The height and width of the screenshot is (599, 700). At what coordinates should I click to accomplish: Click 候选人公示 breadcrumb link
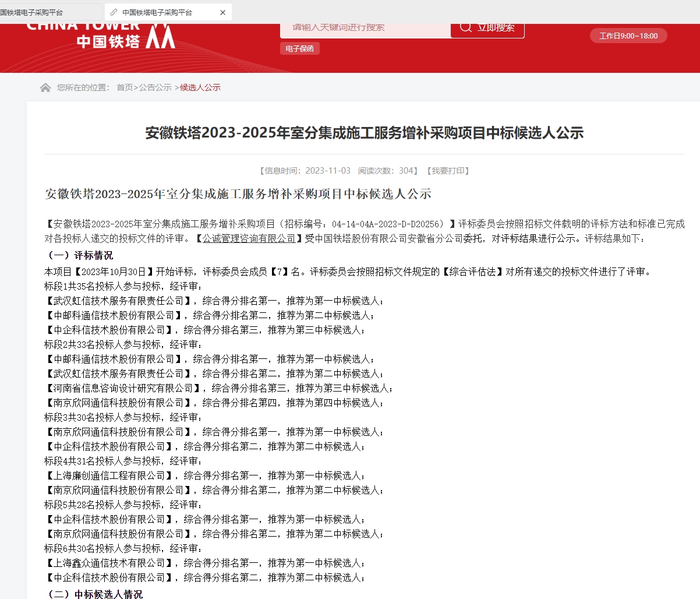click(200, 87)
